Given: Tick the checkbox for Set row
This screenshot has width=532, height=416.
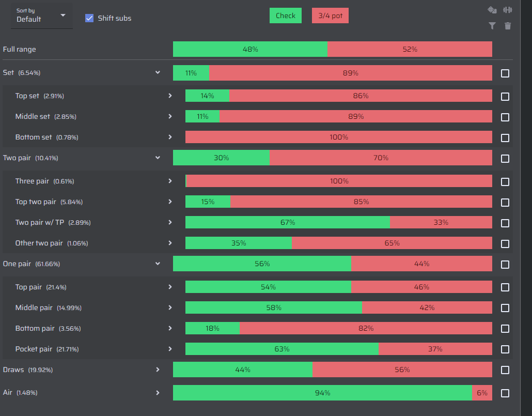Looking at the screenshot, I should coord(505,73).
